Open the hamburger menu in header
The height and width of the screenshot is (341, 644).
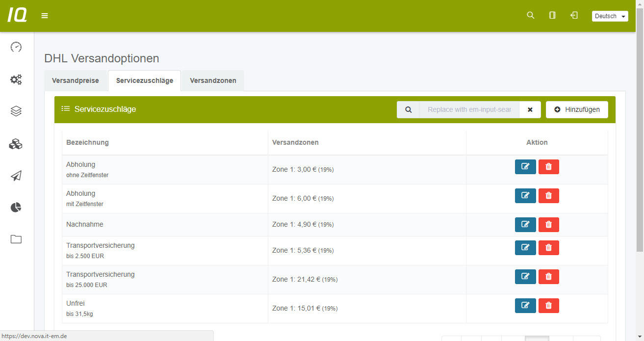[x=45, y=16]
